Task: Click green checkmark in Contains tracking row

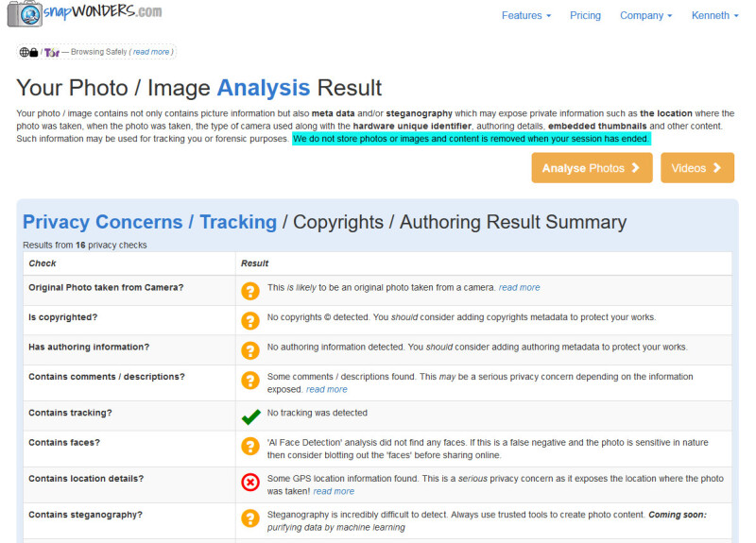Action: point(250,416)
